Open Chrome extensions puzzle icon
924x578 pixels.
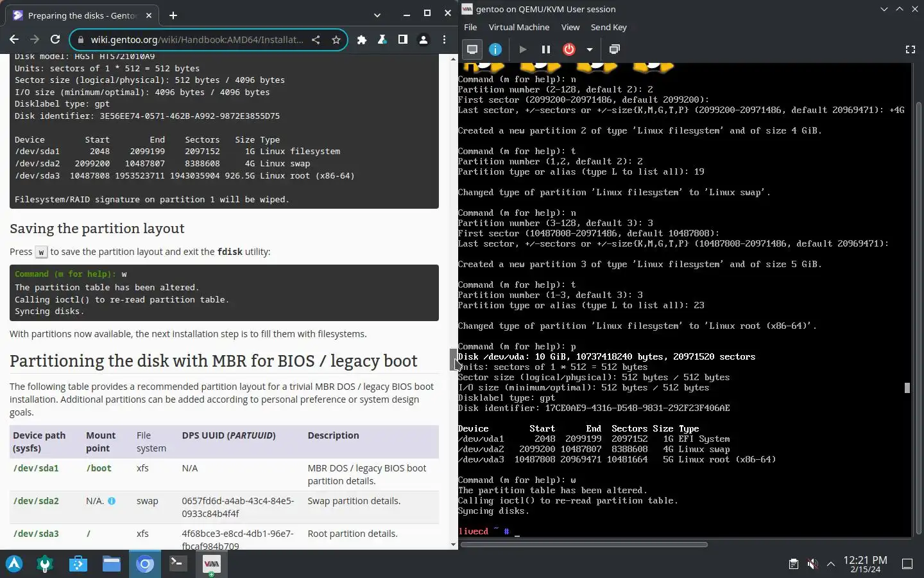pos(362,40)
